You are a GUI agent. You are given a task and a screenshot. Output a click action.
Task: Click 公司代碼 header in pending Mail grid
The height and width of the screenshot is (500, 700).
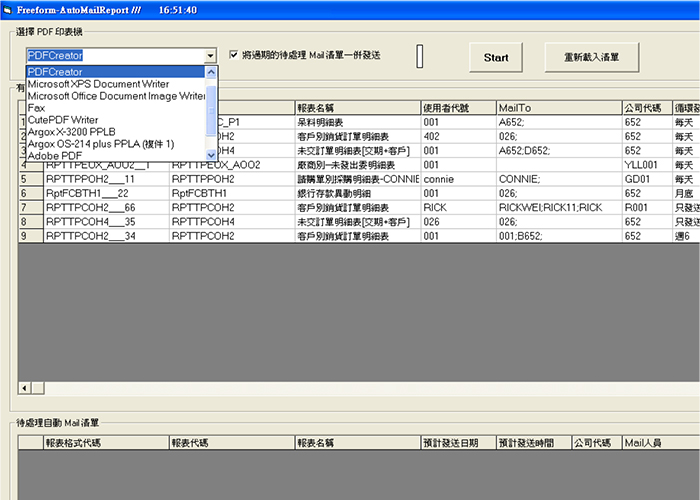pyautogui.click(x=597, y=443)
